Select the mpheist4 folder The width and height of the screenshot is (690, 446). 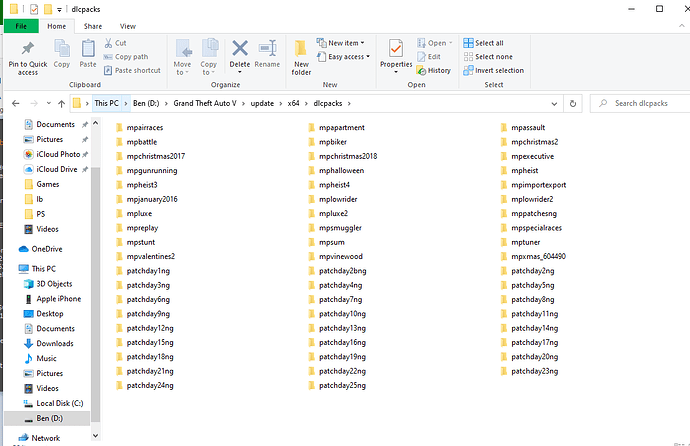pos(335,185)
